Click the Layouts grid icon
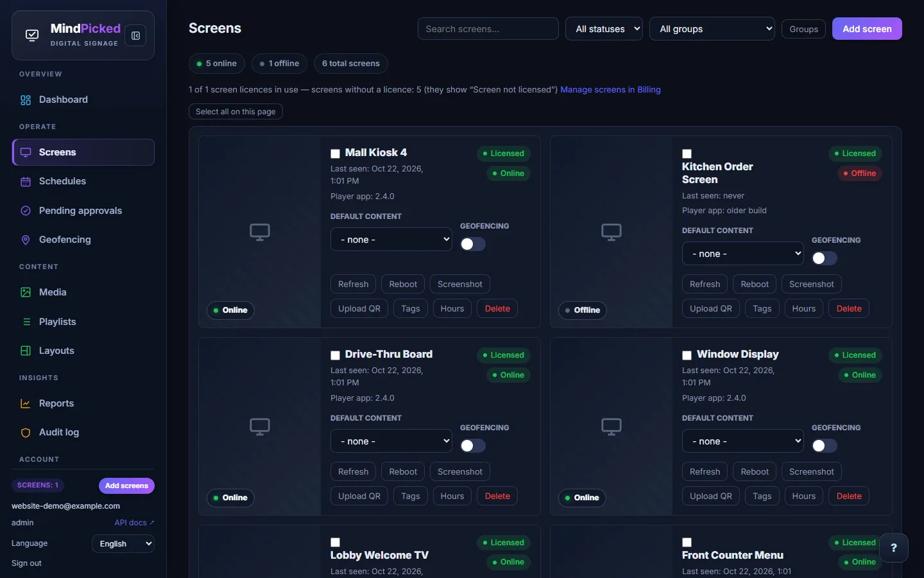924x578 pixels. coord(26,351)
